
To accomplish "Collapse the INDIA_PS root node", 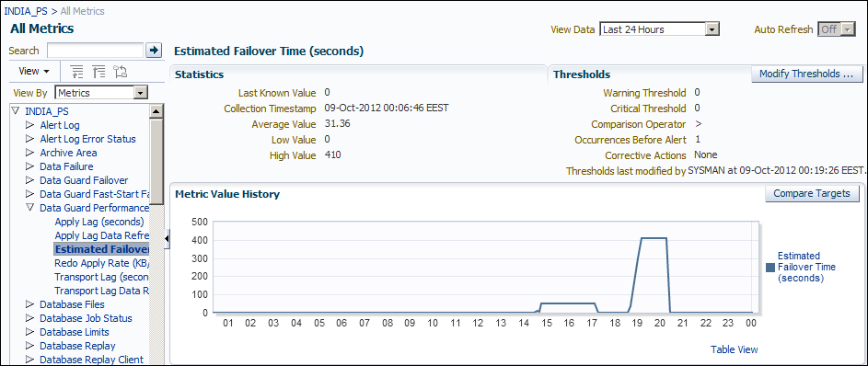I will [x=15, y=111].
